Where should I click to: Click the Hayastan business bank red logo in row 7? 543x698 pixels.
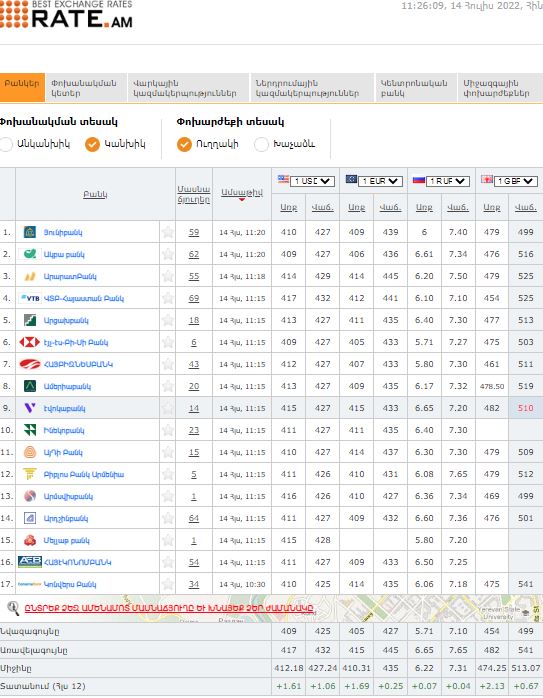pyautogui.click(x=30, y=364)
